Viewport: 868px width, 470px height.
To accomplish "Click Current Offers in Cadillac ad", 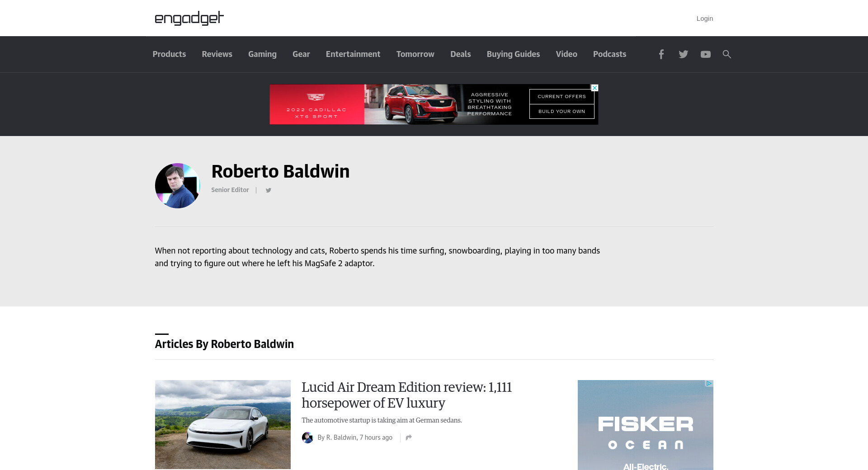I will 562,97.
